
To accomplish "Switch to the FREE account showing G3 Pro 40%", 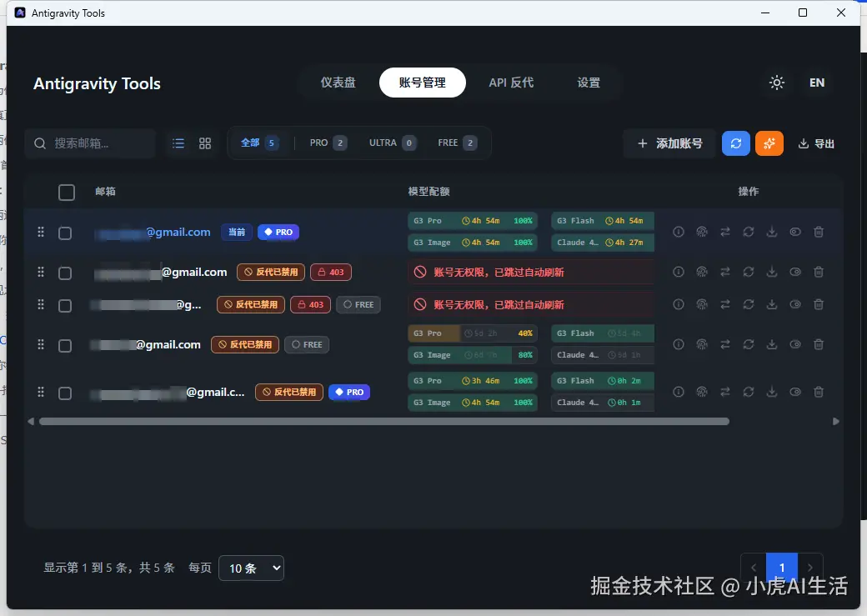I will pos(725,344).
